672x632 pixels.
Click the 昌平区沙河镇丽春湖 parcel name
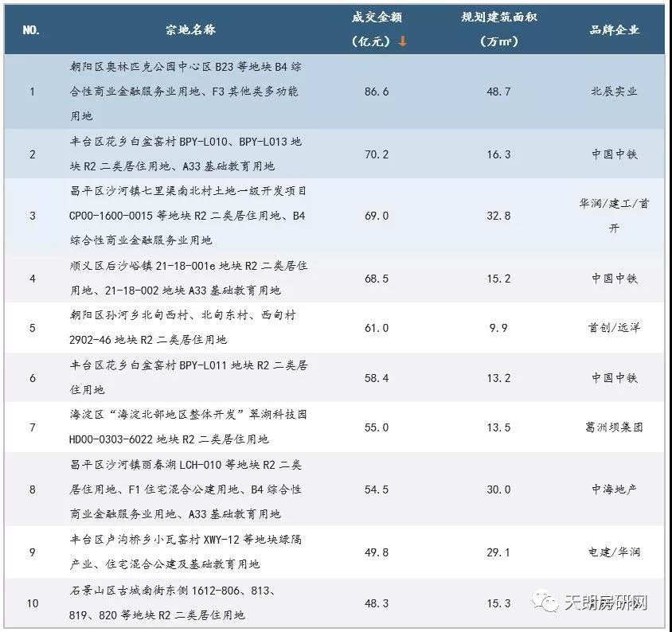186,490
